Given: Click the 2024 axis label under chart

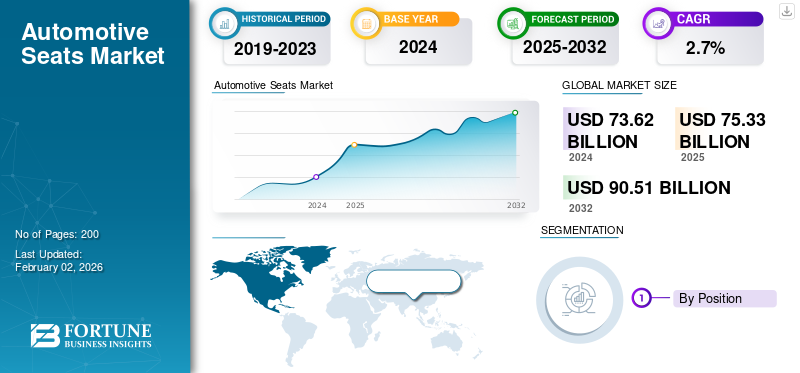Looking at the screenshot, I should coord(317,205).
